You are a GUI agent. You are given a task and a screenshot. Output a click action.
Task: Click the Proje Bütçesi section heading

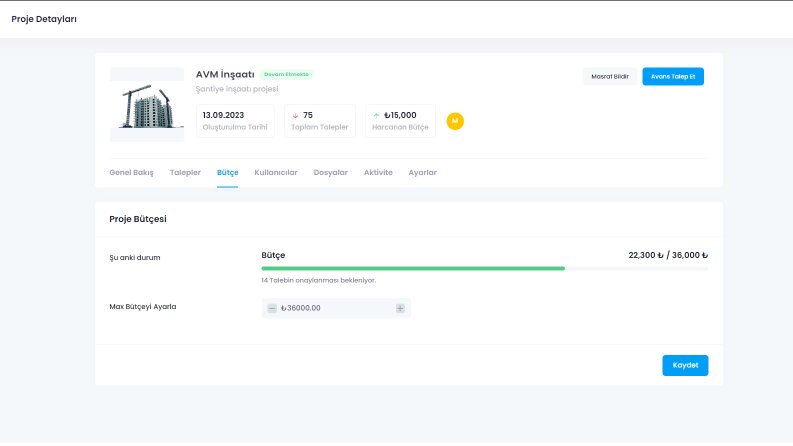pos(138,219)
